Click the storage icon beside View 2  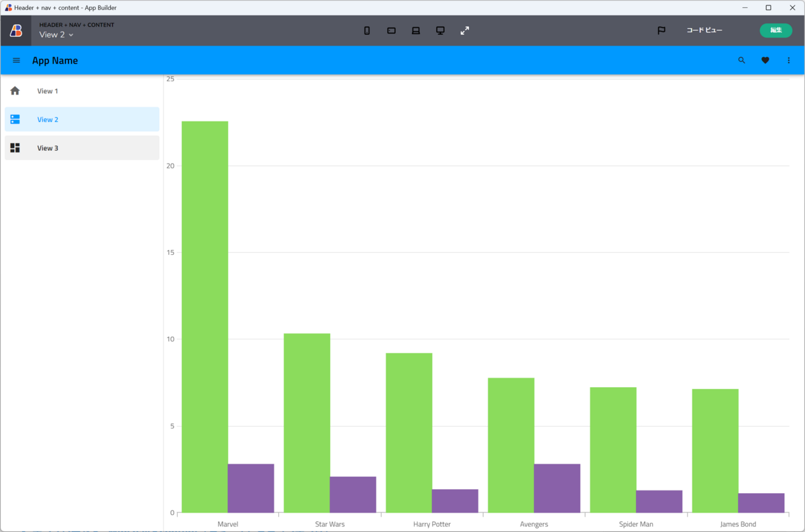coord(15,119)
